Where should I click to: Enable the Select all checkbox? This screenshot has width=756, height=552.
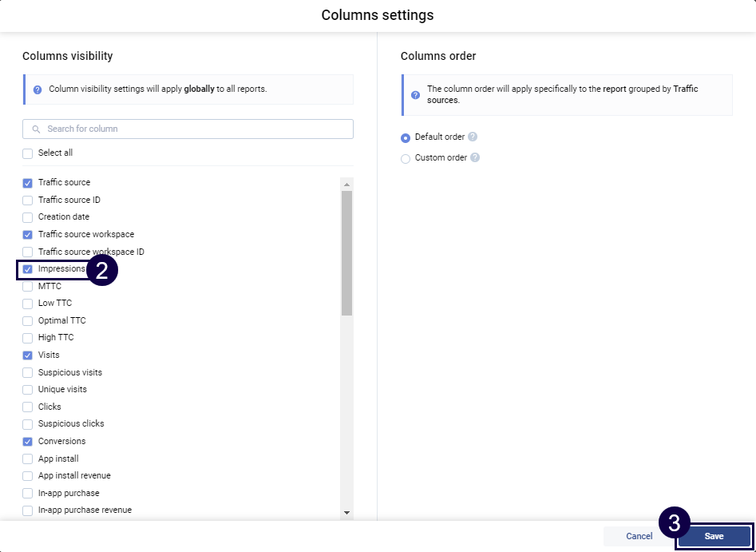click(x=28, y=153)
